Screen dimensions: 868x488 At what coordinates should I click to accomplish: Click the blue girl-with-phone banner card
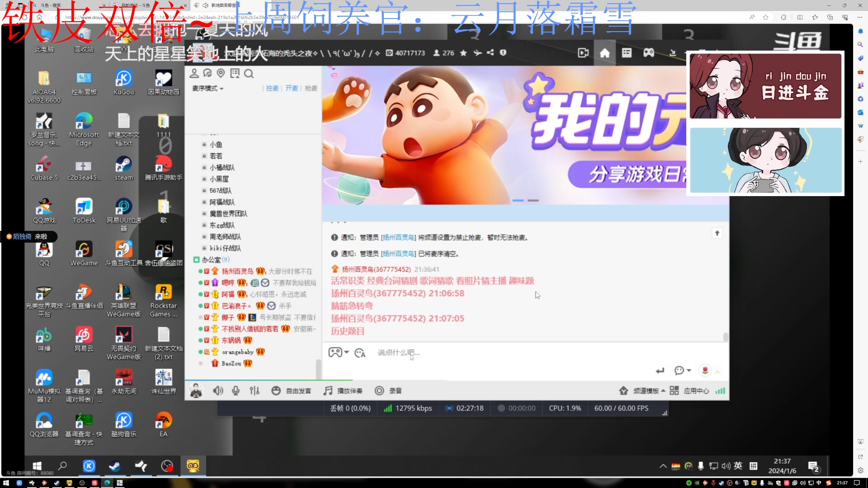[x=765, y=160]
